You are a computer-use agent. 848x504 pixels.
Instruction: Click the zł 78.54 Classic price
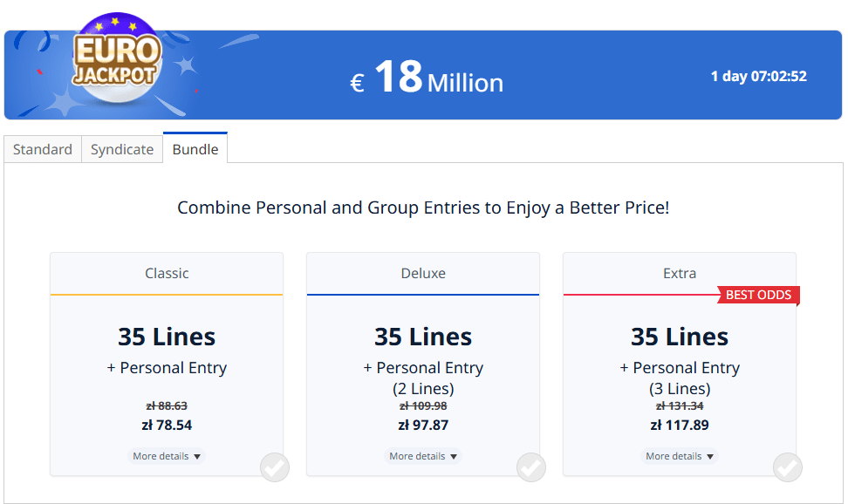coord(166,426)
